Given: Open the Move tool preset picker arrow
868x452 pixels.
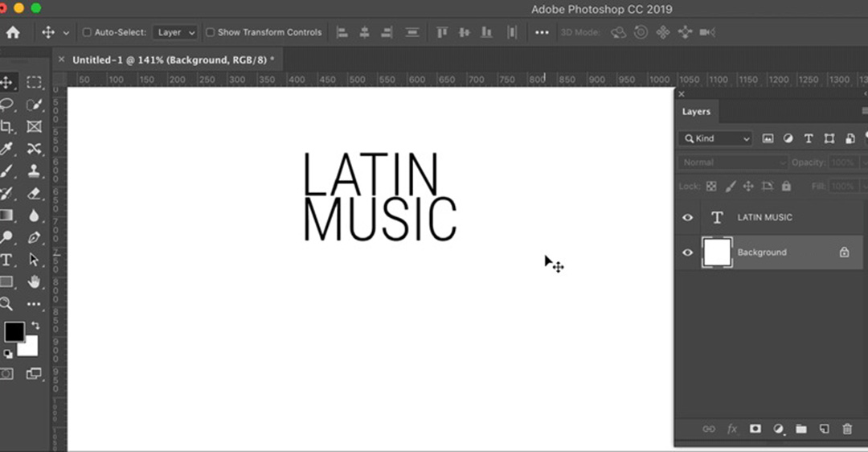Looking at the screenshot, I should coord(66,33).
